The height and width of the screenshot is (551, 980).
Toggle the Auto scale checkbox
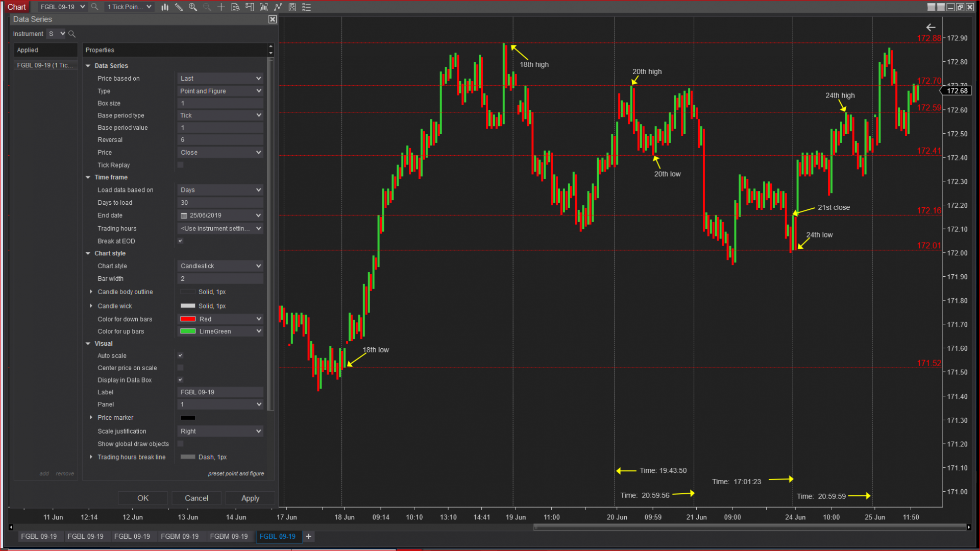180,356
